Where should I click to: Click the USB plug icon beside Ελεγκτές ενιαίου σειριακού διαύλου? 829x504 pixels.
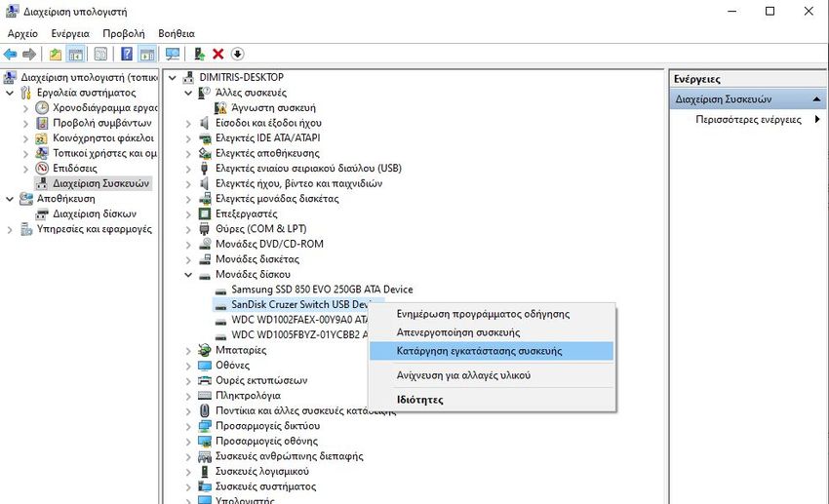point(205,169)
